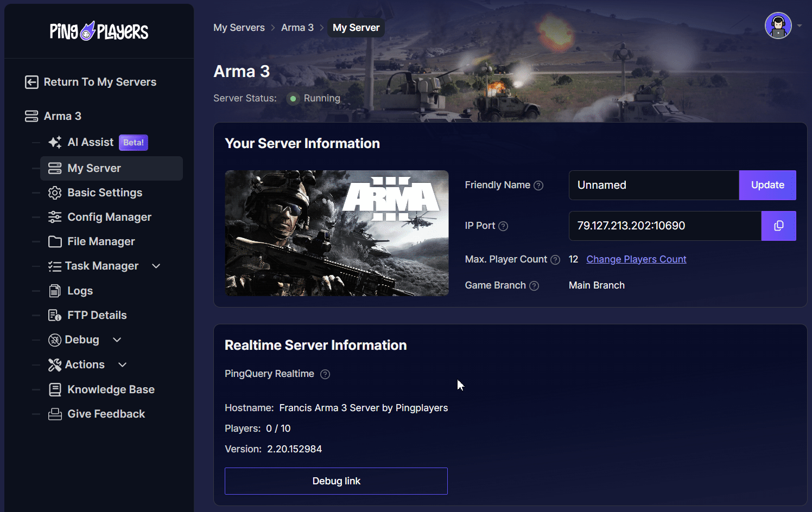Click the Task Manager checklist icon
Screen dimensions: 812x512
[54, 266]
